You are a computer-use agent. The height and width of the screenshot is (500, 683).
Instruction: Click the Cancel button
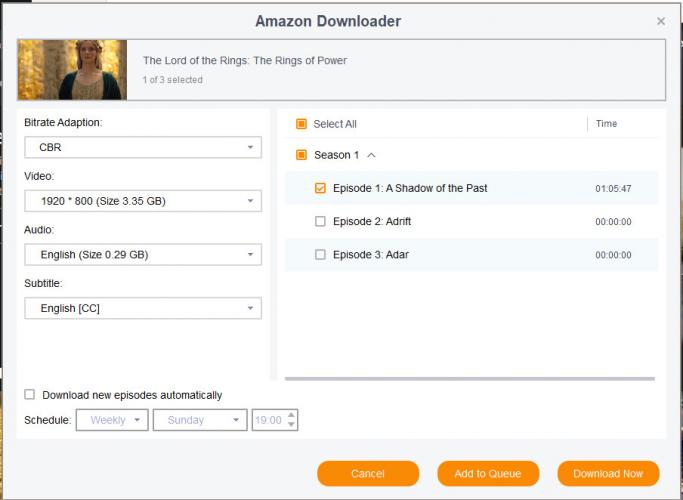coord(368,473)
